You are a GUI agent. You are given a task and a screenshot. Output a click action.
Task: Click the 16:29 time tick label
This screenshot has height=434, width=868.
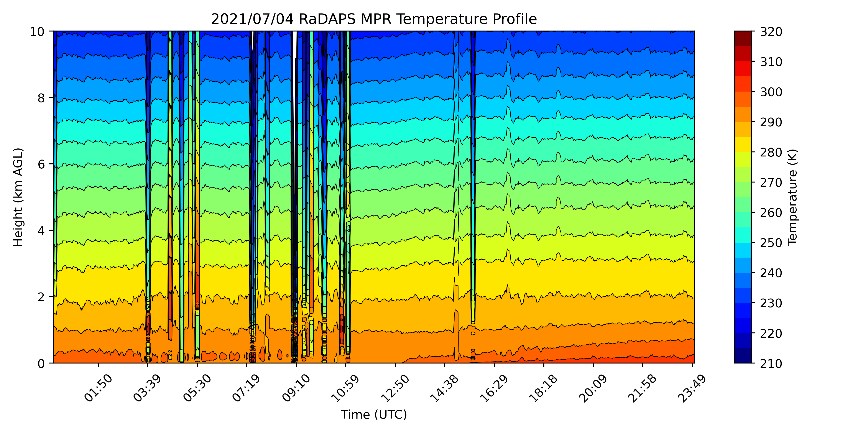494,388
